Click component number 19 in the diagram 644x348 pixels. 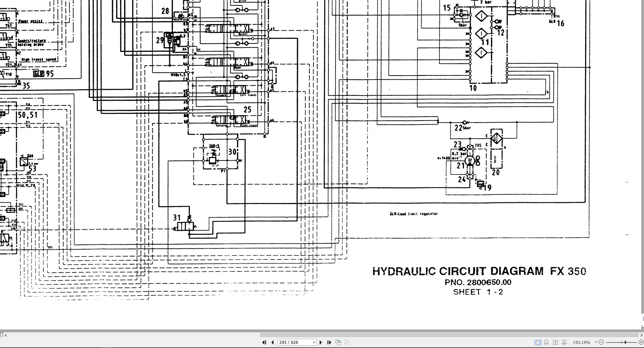[487, 188]
